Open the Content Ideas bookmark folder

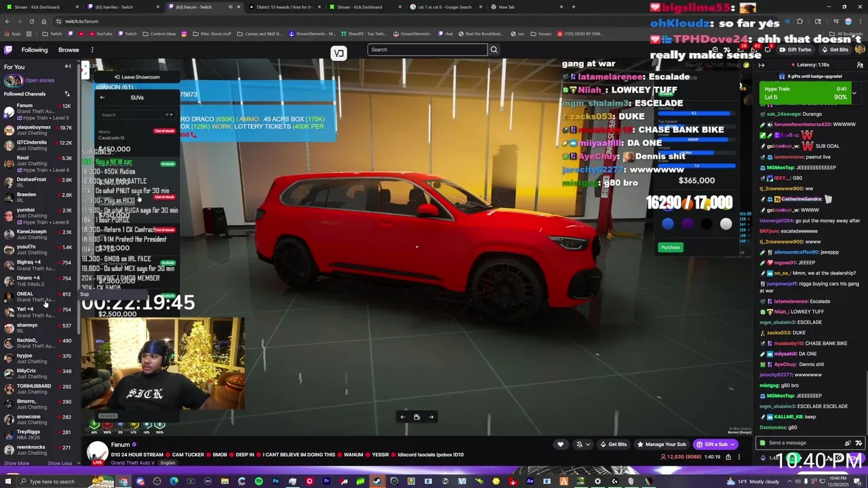pyautogui.click(x=159, y=33)
